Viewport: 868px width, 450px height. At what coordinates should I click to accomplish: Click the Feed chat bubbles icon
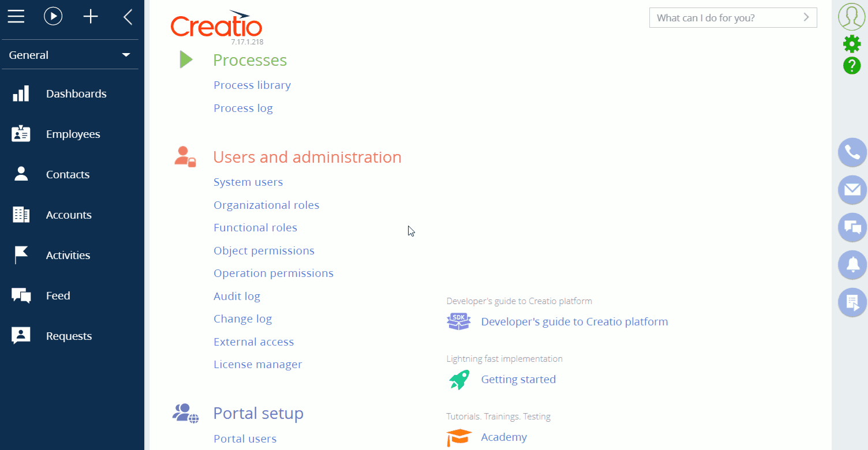[x=21, y=296]
